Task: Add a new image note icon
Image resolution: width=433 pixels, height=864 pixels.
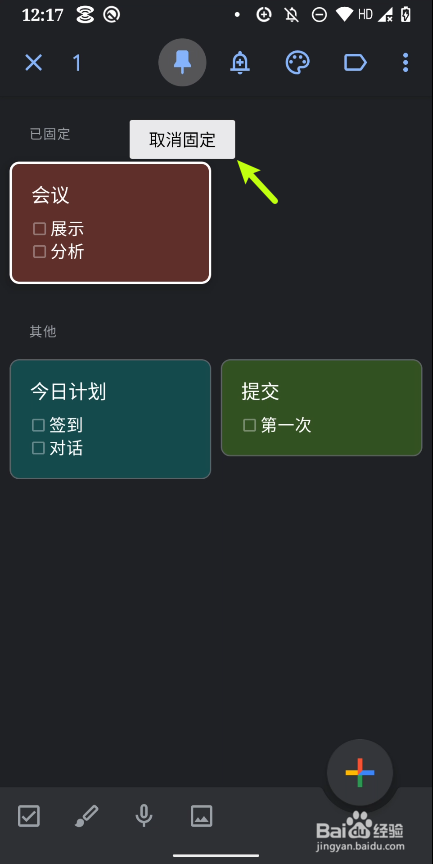Action: tap(202, 816)
